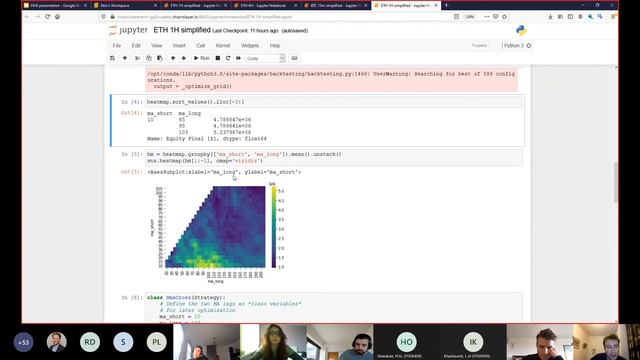The width and height of the screenshot is (640, 360).
Task: Cut selected cells with the scissors icon
Action: point(138,58)
